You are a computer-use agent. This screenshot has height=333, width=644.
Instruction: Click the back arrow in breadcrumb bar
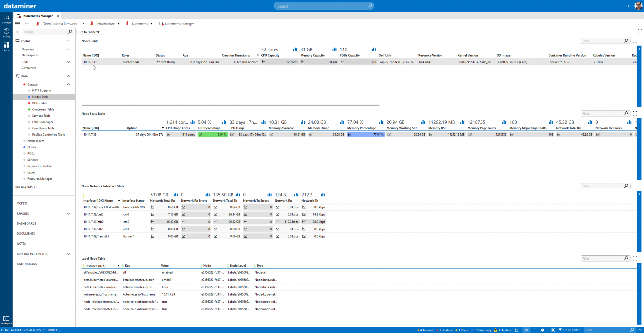coord(27,24)
